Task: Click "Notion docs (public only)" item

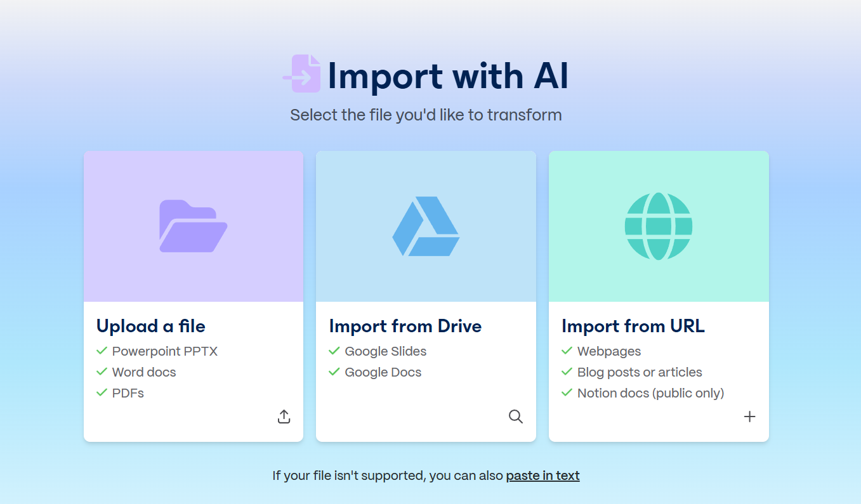Action: [650, 393]
